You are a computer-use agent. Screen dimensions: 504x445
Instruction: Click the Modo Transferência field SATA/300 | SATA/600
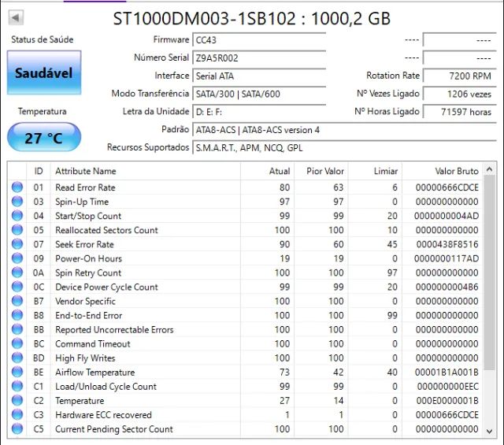click(259, 94)
